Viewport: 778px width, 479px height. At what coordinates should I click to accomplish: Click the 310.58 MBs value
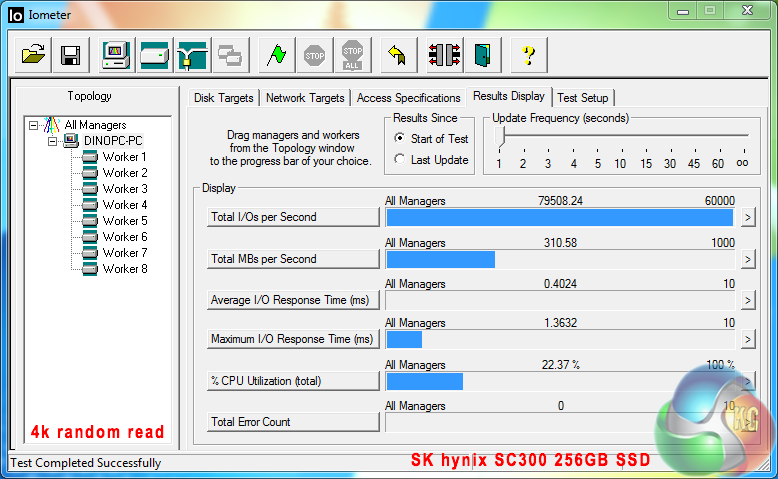click(560, 243)
